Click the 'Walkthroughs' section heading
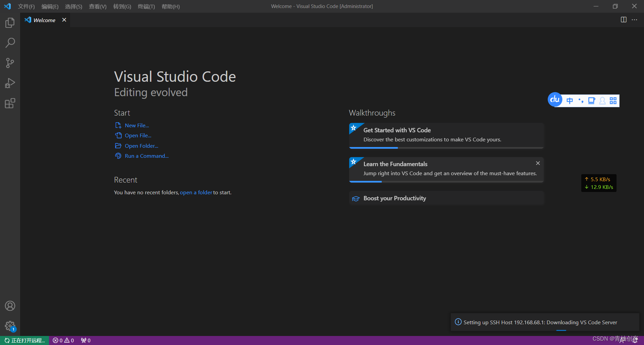644x345 pixels. point(372,113)
